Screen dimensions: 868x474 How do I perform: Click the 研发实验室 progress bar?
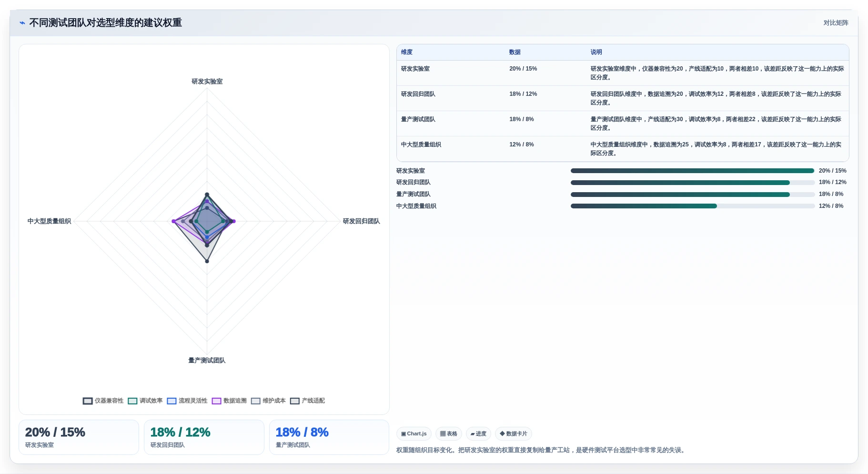[693, 171]
